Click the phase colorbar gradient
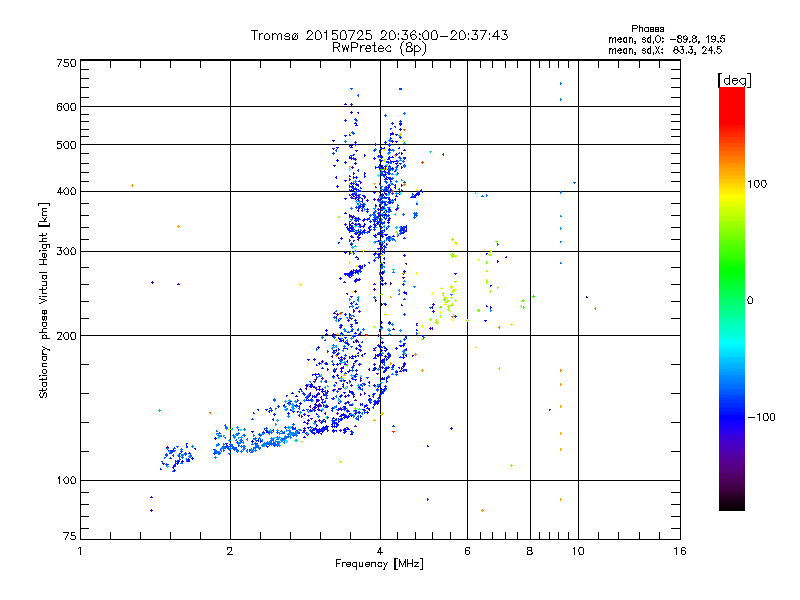This screenshot has width=800, height=600. (x=732, y=299)
